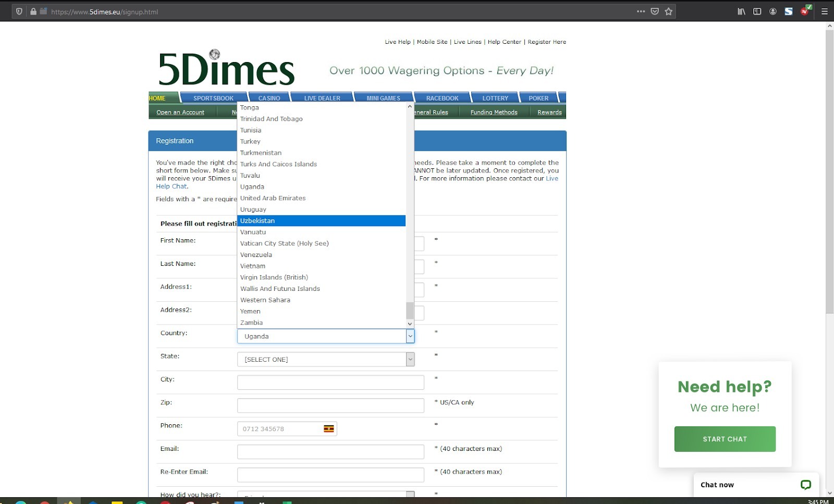Pick Turkey from the country list
Screen dimensions: 834x504
[x=321, y=142]
